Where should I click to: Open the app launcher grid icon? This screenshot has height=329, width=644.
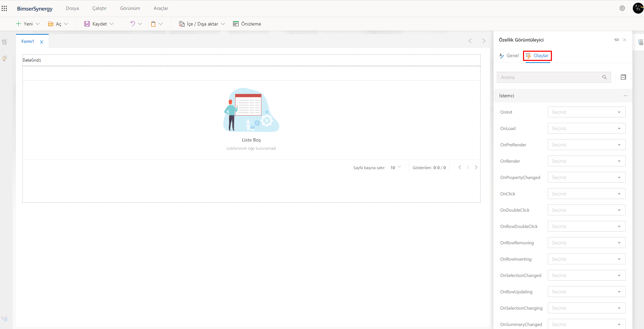pos(4,8)
